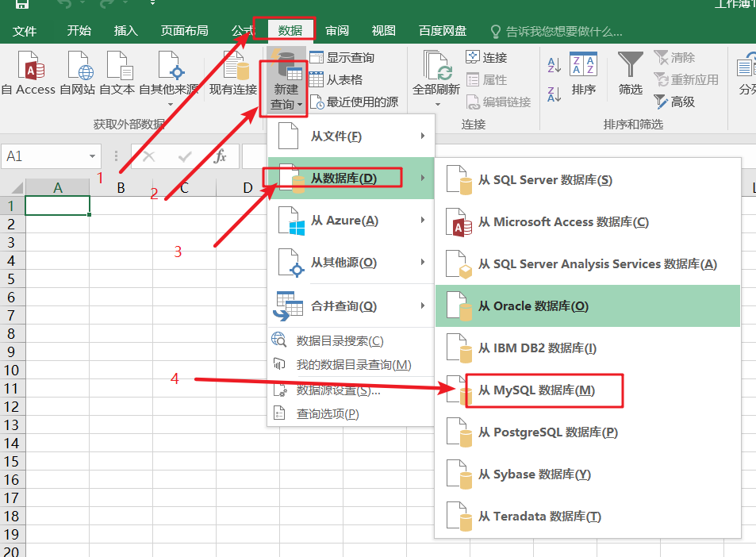The height and width of the screenshot is (557, 756).
Task: Sort ascending with the A-Z icon
Action: coord(555,65)
